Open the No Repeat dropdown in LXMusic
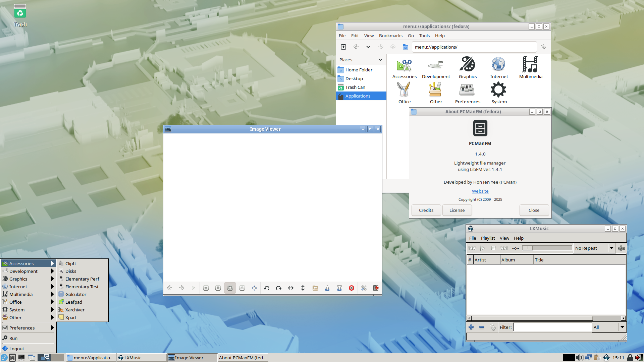Image resolution: width=644 pixels, height=362 pixels. pyautogui.click(x=594, y=248)
